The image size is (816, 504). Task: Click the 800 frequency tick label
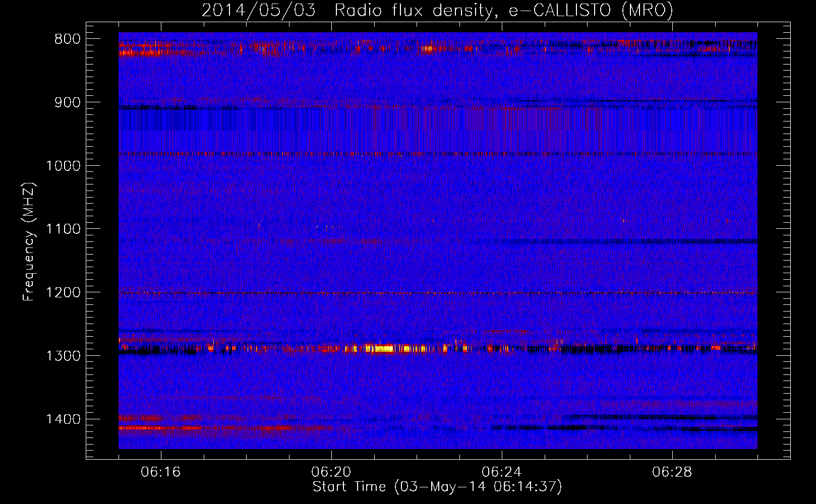click(68, 39)
